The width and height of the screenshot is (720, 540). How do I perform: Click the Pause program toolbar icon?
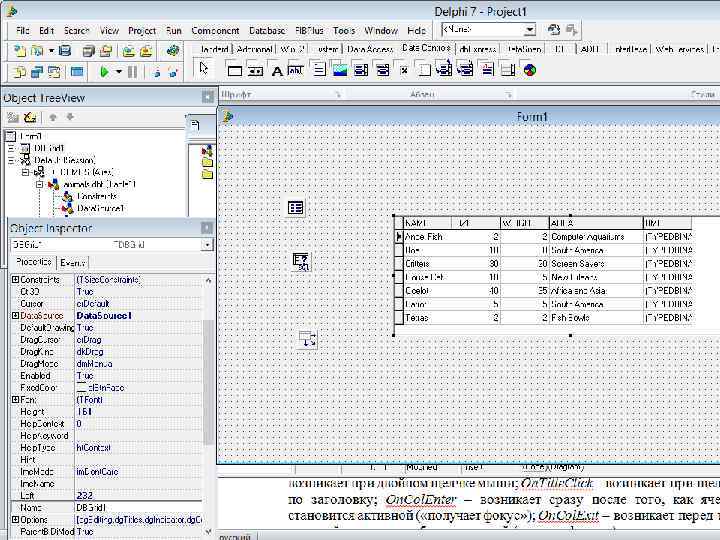[132, 72]
